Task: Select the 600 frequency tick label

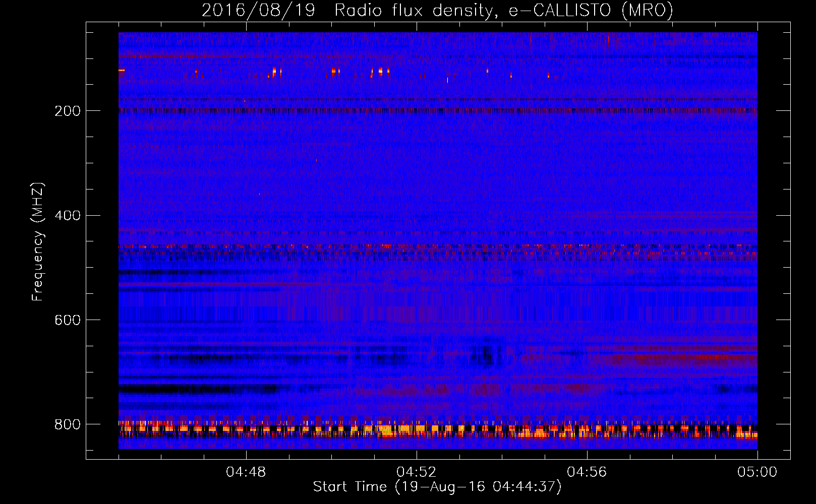Action: 68,321
